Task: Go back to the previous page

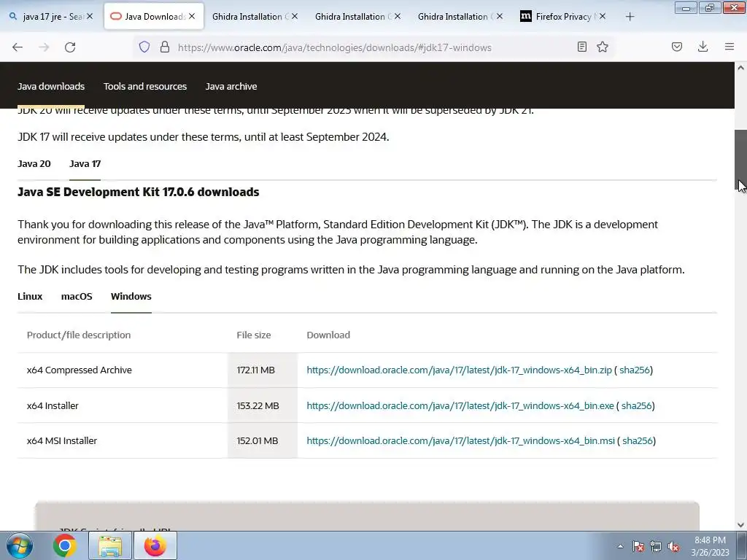Action: click(x=18, y=47)
